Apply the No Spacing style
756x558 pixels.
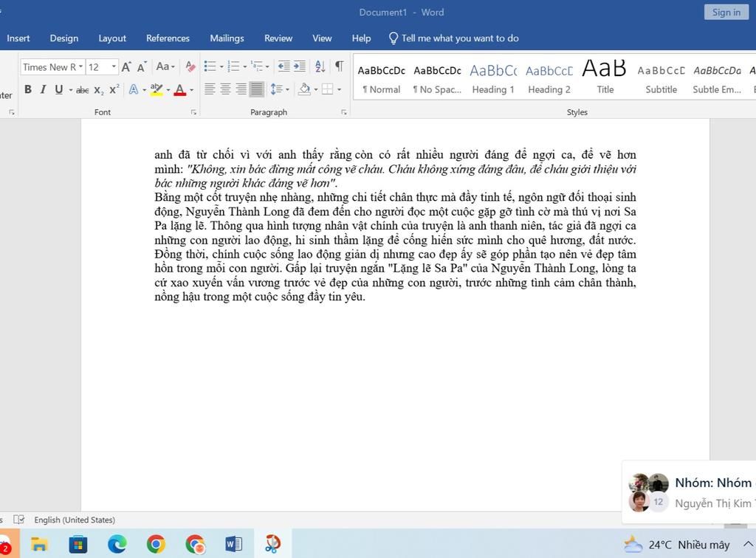click(x=437, y=78)
